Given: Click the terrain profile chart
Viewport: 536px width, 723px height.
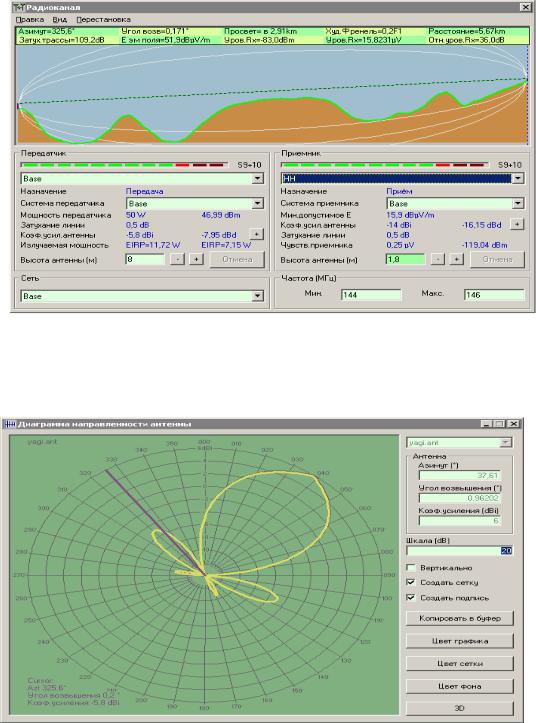Looking at the screenshot, I should (x=272, y=94).
